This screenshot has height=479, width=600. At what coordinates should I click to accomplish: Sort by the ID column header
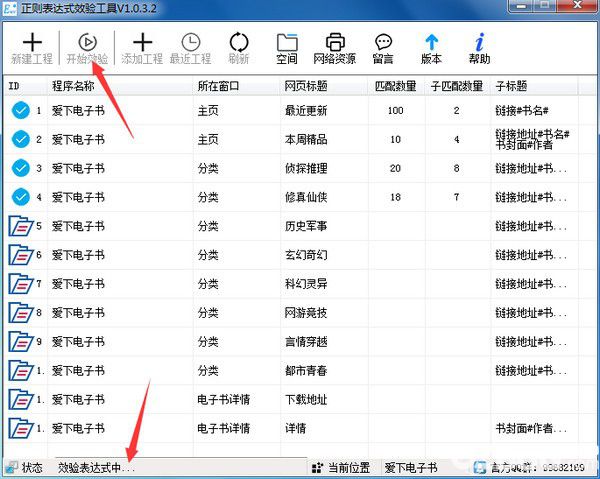point(25,86)
